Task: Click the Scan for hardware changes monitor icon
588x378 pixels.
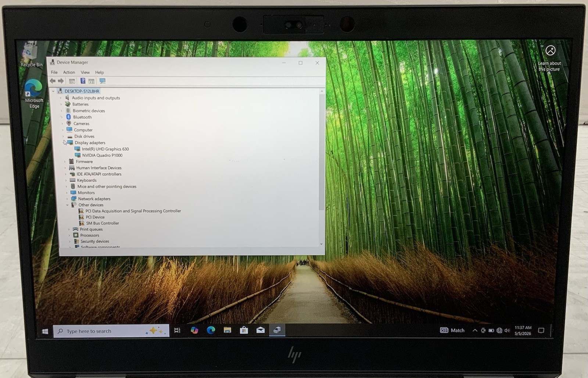Action: (103, 81)
